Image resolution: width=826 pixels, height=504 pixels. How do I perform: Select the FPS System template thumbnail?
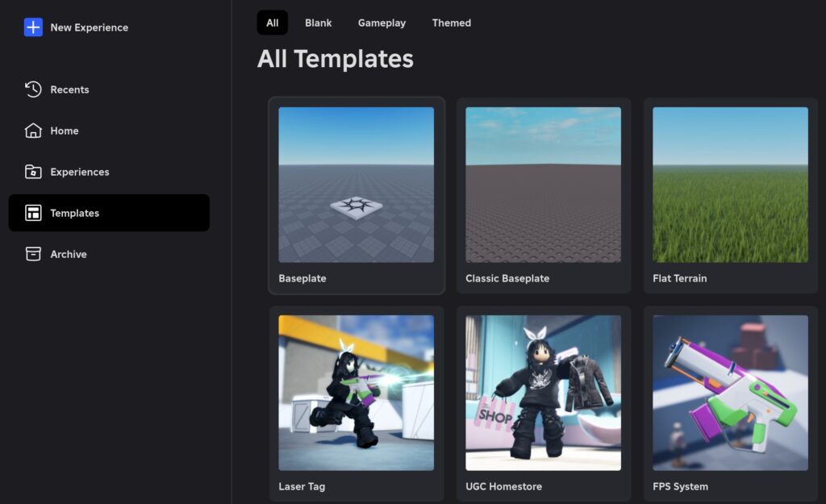coord(730,393)
